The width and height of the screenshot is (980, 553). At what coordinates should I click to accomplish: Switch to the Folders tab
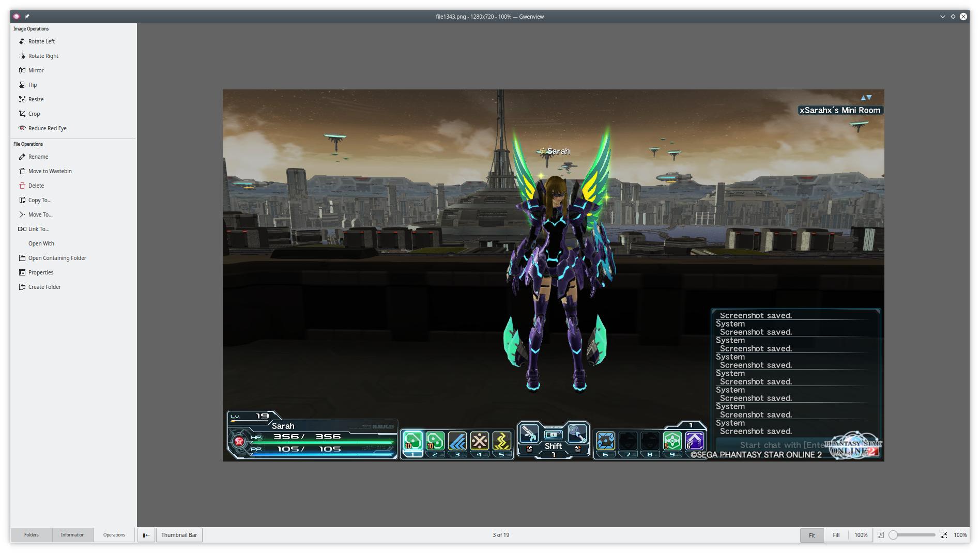31,535
